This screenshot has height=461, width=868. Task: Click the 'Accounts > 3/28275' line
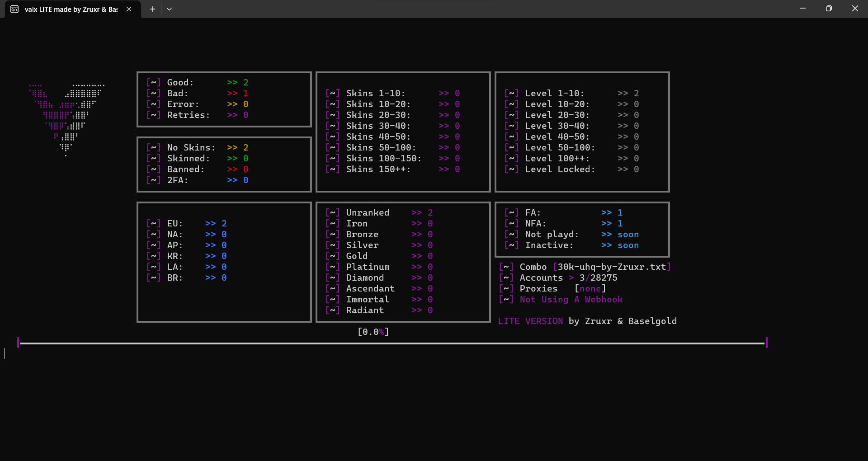(558, 278)
